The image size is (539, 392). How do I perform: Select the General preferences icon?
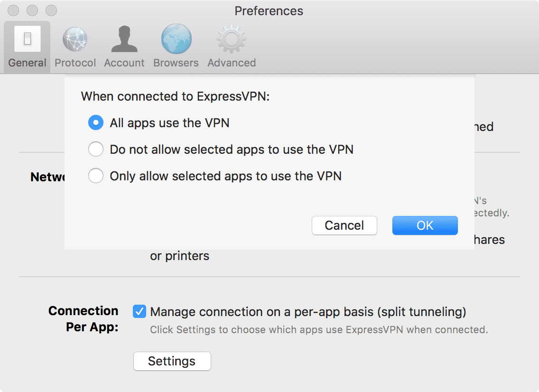tap(27, 39)
